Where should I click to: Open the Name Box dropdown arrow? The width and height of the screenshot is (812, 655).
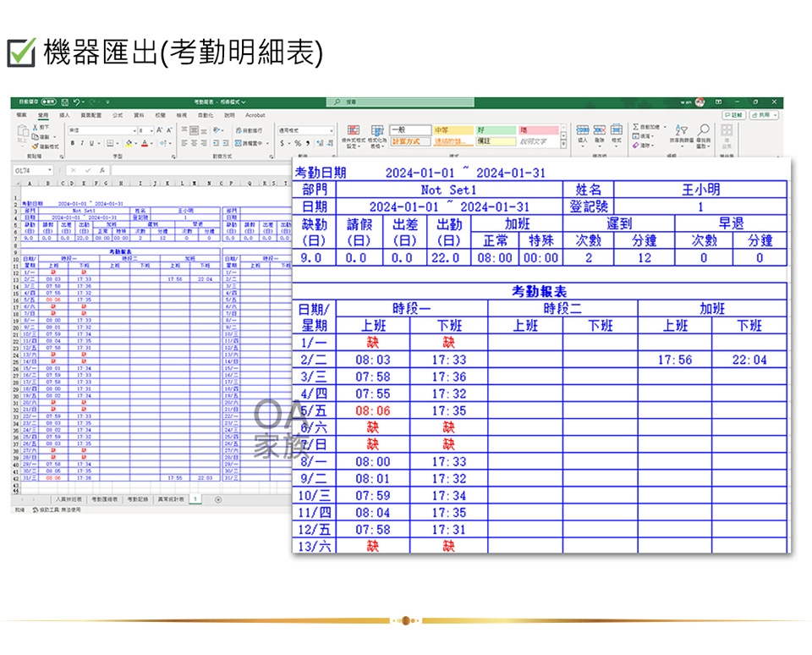49,170
